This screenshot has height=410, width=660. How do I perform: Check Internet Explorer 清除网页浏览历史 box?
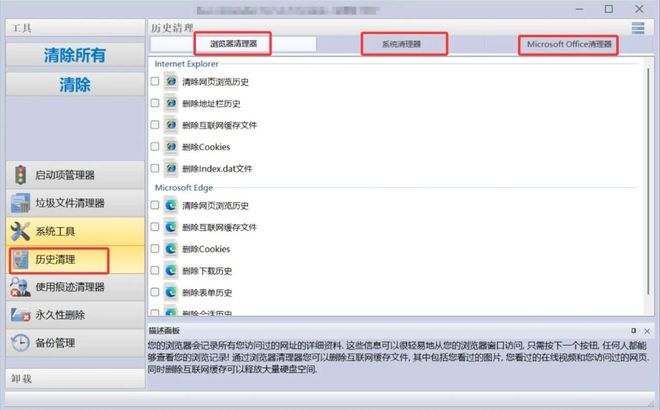click(x=155, y=81)
